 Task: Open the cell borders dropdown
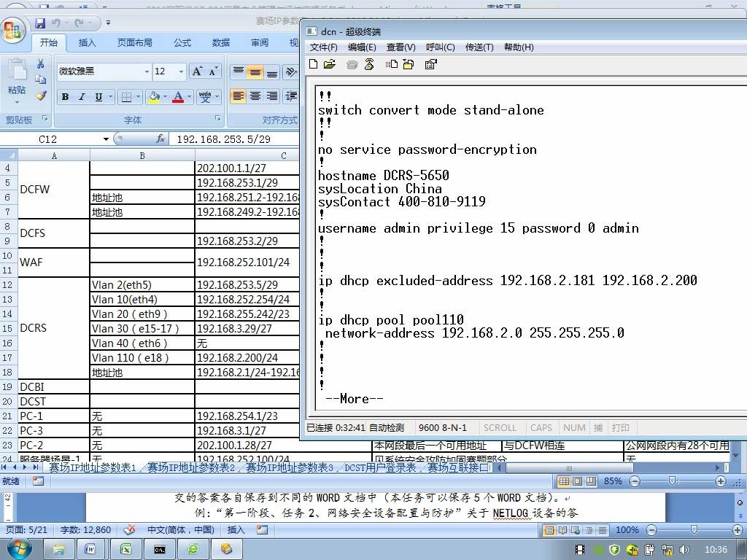coord(138,97)
